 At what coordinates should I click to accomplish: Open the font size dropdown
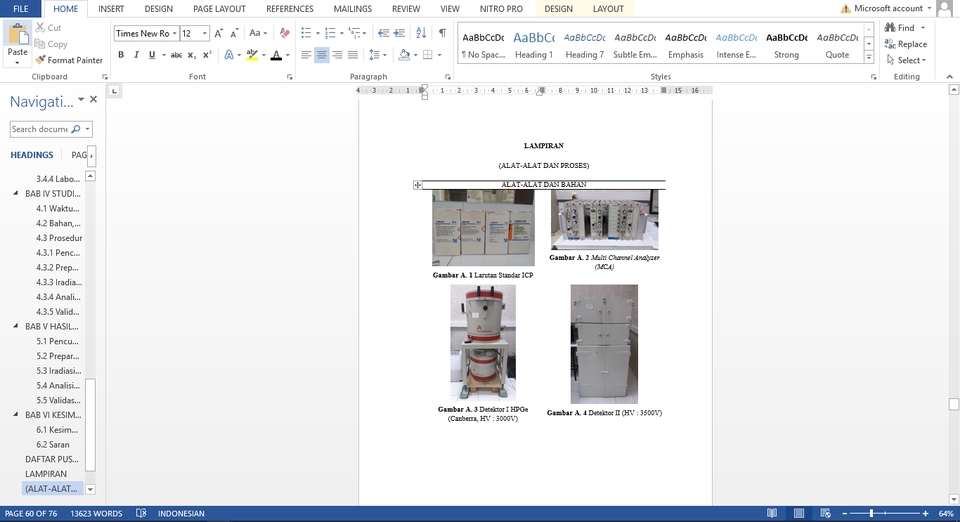(203, 33)
